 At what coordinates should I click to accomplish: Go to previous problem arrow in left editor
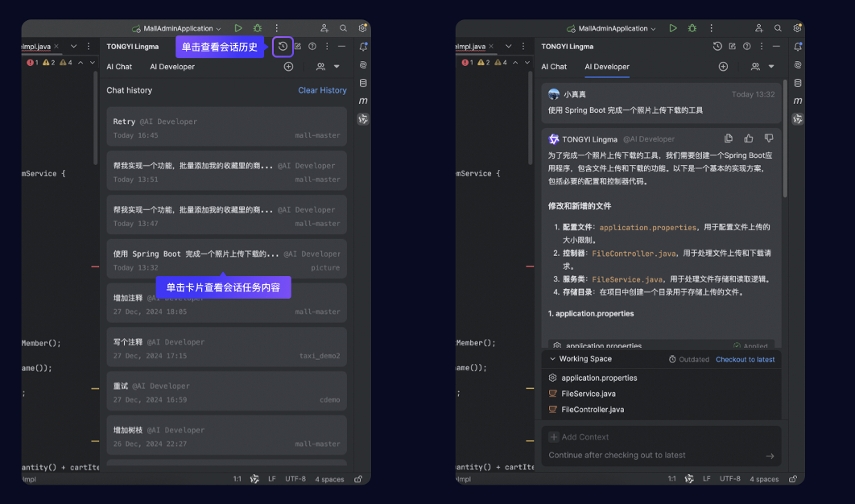pos(81,63)
